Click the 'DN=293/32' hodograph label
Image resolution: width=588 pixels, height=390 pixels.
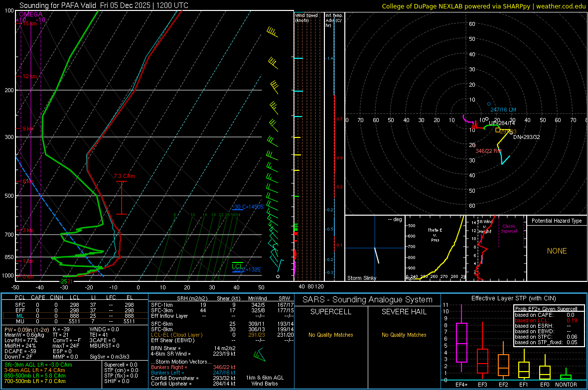click(527, 137)
